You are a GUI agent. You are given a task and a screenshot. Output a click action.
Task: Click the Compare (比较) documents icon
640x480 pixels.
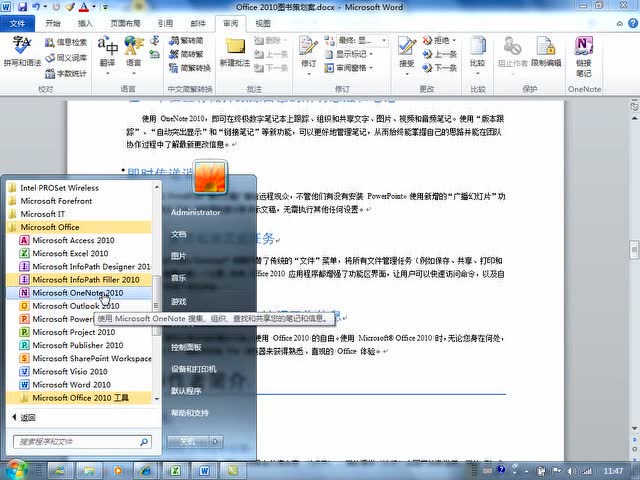click(477, 52)
